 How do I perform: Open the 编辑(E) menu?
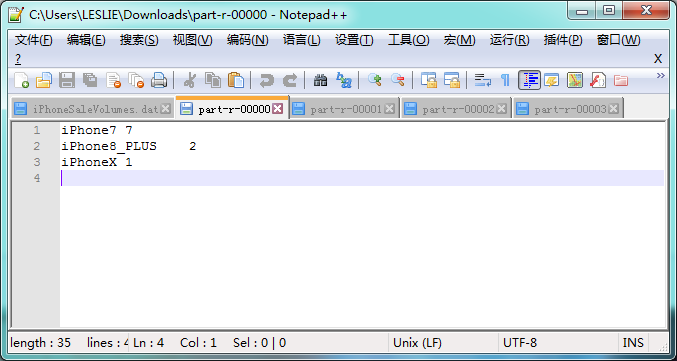pos(86,41)
